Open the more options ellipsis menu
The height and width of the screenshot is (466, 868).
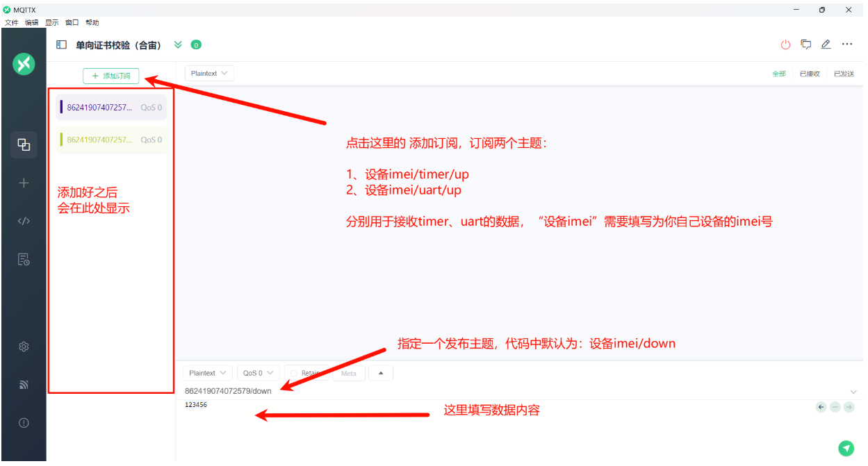(847, 44)
